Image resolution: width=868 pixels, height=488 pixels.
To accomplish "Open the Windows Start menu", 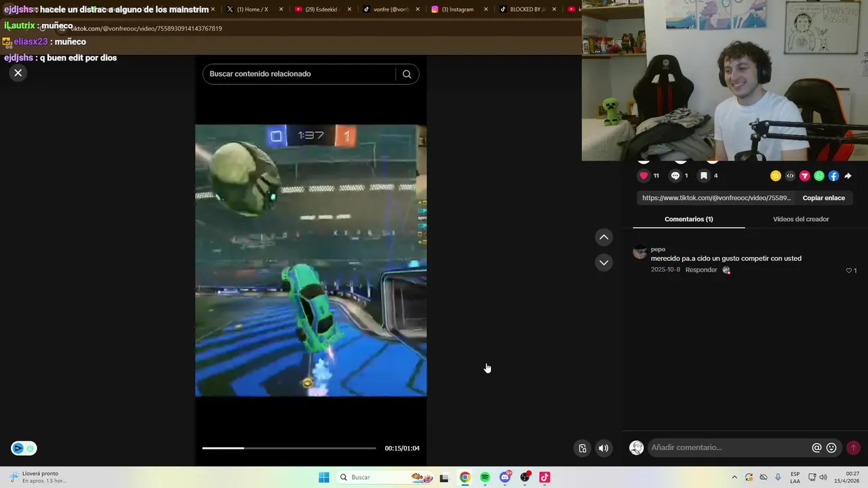I will [x=324, y=477].
